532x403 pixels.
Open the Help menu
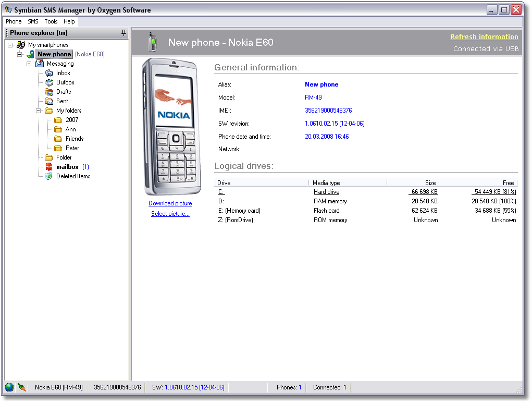(x=69, y=21)
